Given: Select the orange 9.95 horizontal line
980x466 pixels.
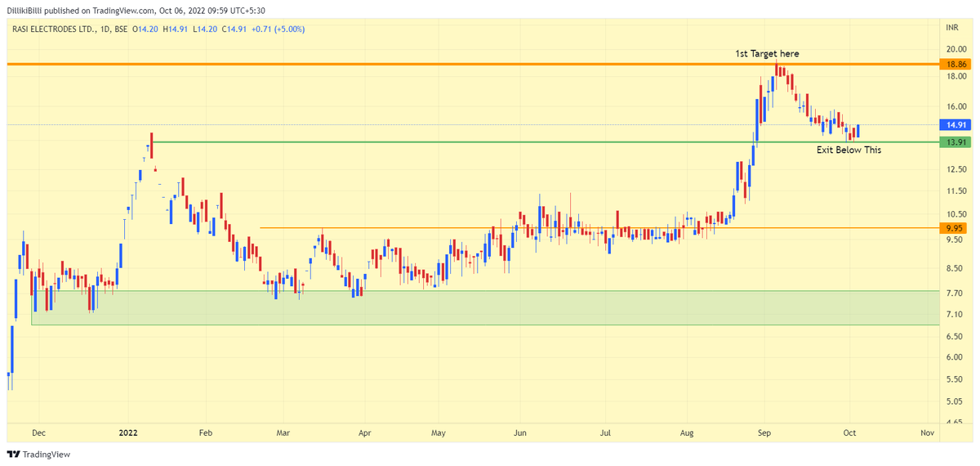Looking at the screenshot, I should (599, 228).
